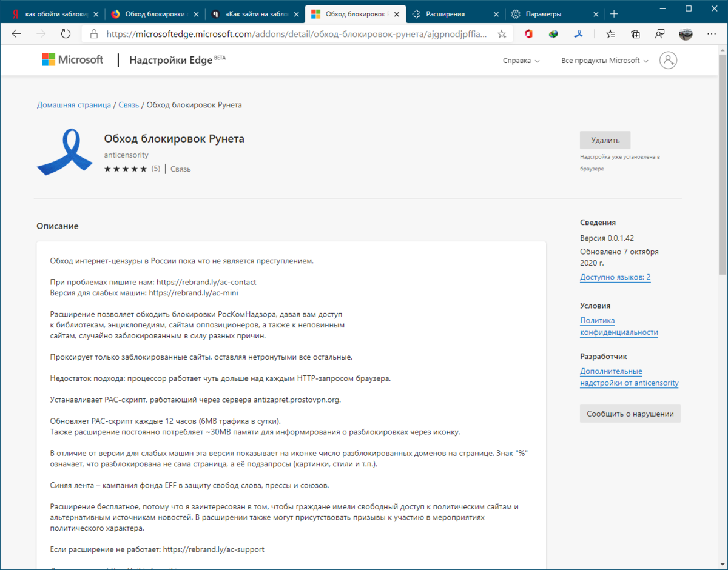
Task: Expand the Справка dropdown menu
Action: pyautogui.click(x=520, y=60)
